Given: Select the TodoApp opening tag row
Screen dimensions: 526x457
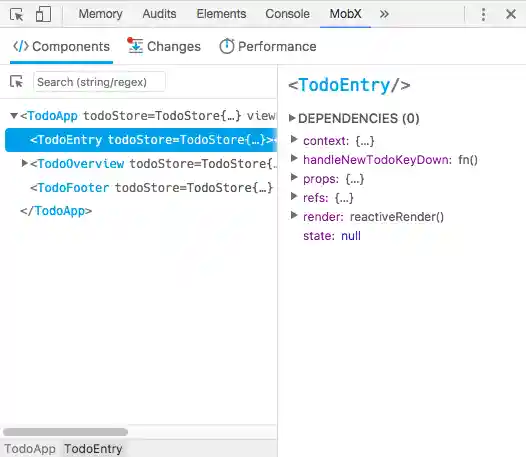Looking at the screenshot, I should tap(141, 116).
